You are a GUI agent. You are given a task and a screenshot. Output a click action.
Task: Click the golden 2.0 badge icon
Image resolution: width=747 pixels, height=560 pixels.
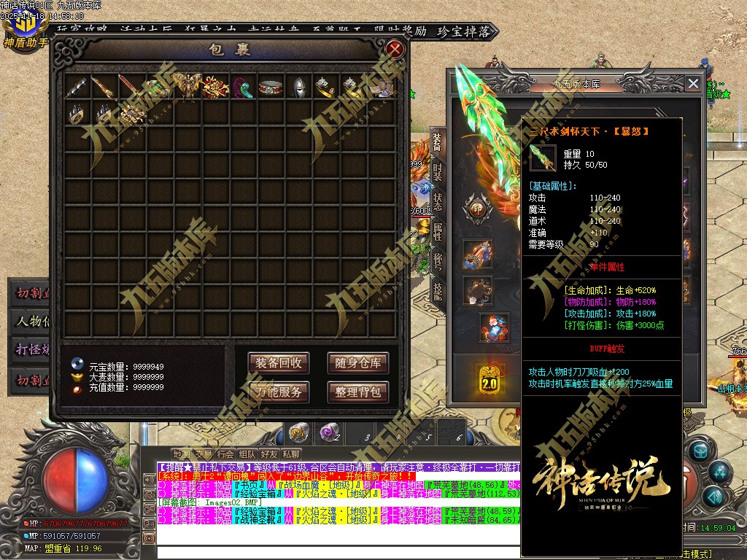(x=489, y=378)
